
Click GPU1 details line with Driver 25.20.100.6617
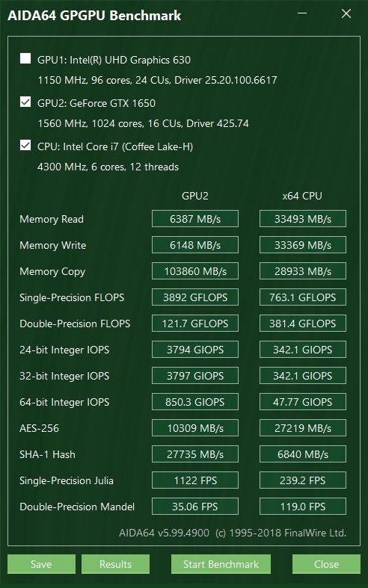click(157, 80)
